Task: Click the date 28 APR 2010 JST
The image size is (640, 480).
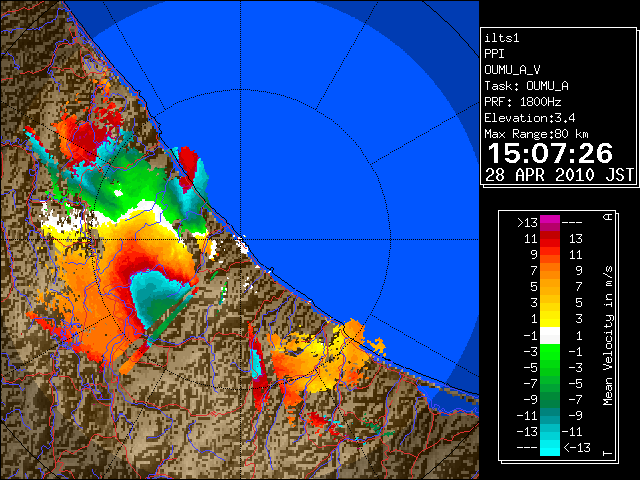Action: coord(559,175)
